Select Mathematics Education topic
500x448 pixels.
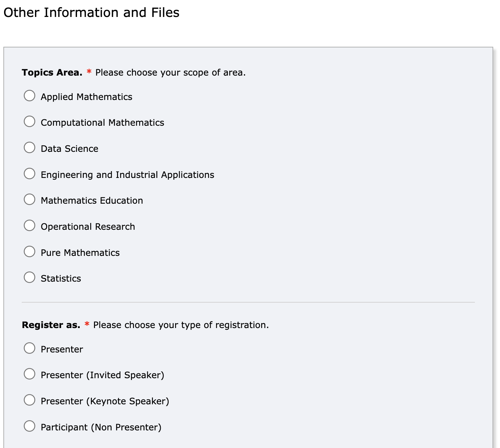(30, 199)
